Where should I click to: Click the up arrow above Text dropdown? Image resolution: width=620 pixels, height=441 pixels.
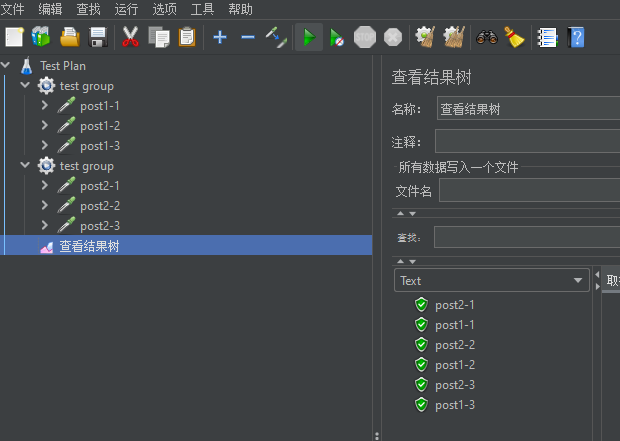tap(400, 261)
